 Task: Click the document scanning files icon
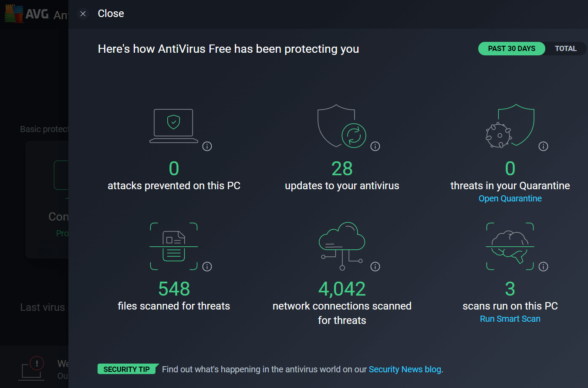pyautogui.click(x=174, y=246)
